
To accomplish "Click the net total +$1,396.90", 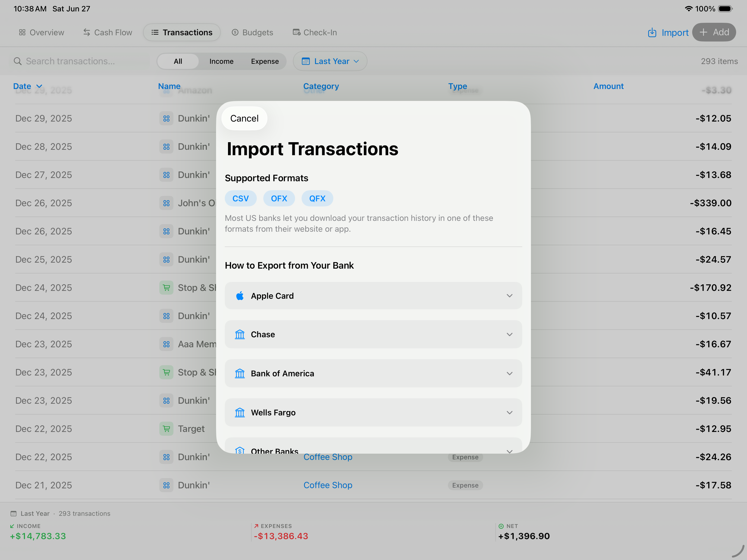I will (524, 536).
